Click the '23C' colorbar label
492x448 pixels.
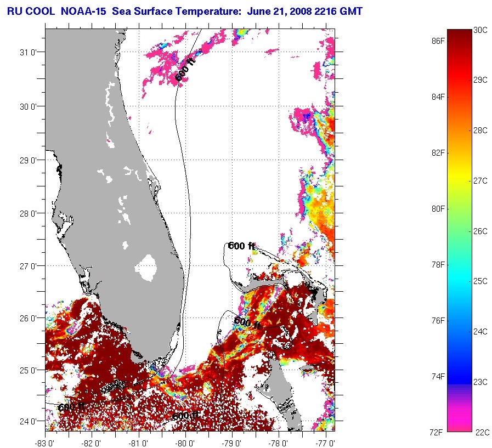coord(480,382)
